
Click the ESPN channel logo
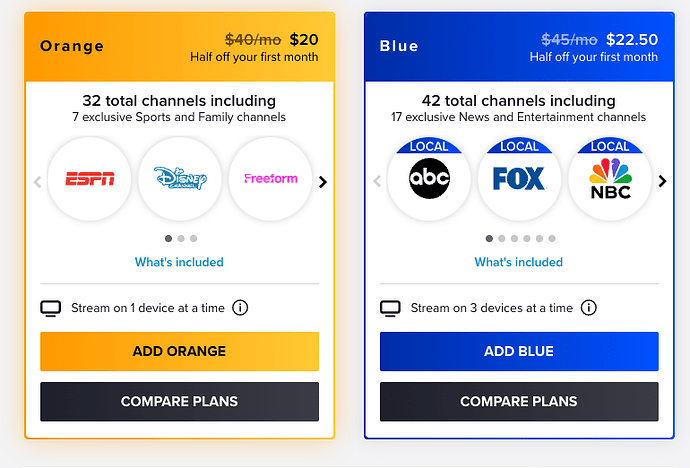click(x=90, y=180)
